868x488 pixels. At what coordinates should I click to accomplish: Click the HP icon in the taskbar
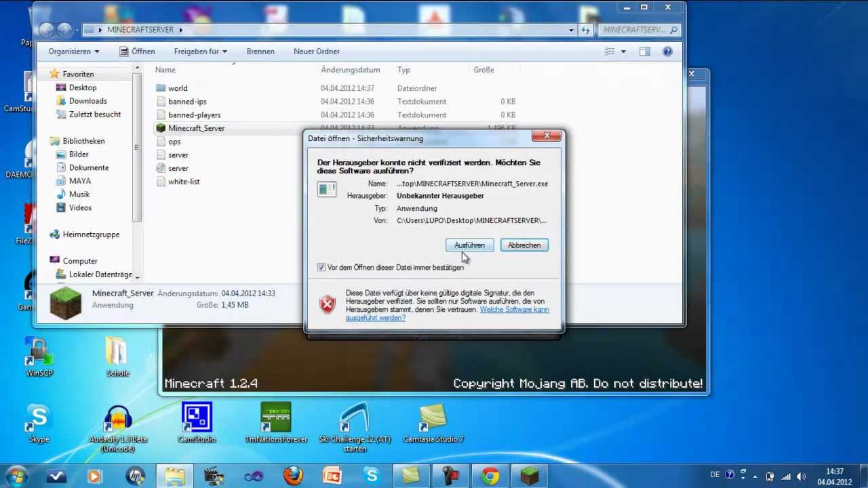(x=136, y=476)
